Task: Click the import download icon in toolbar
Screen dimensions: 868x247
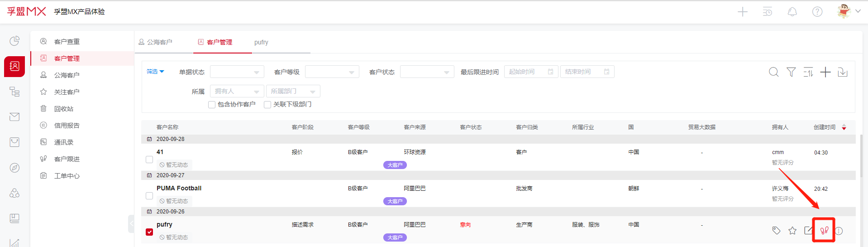Action: pos(843,72)
